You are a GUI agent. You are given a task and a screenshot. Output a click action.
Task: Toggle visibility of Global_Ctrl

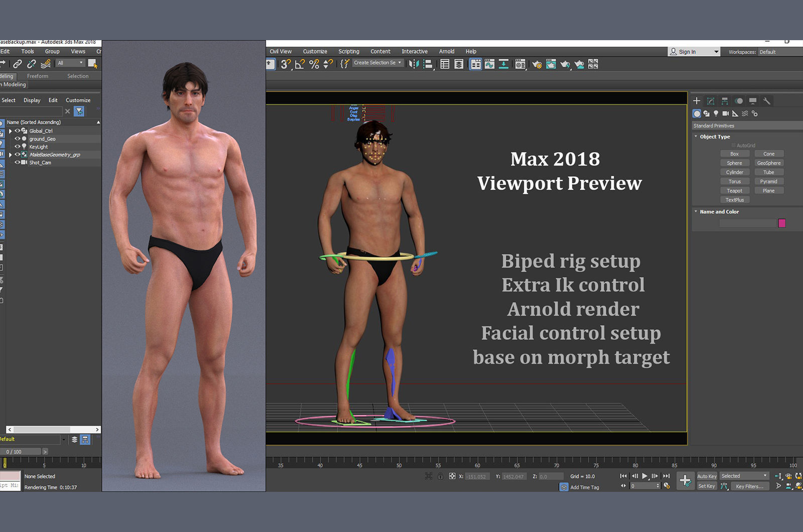coord(17,131)
